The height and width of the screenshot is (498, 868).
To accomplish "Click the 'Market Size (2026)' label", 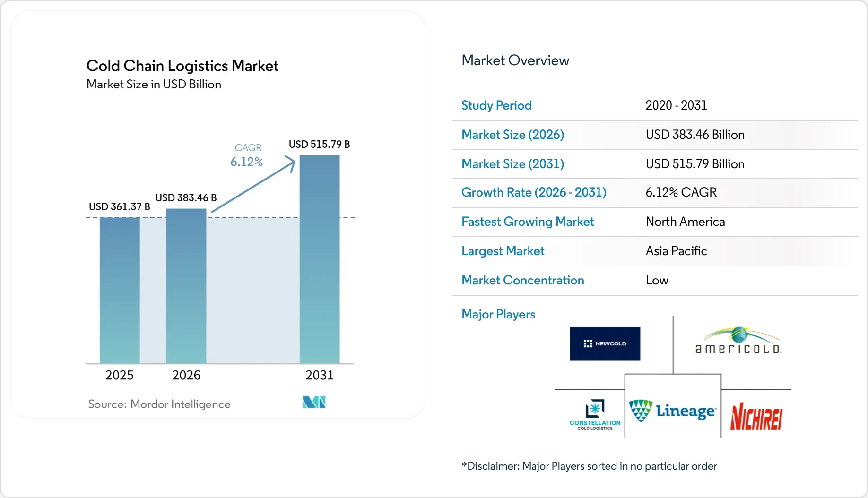I will point(513,135).
